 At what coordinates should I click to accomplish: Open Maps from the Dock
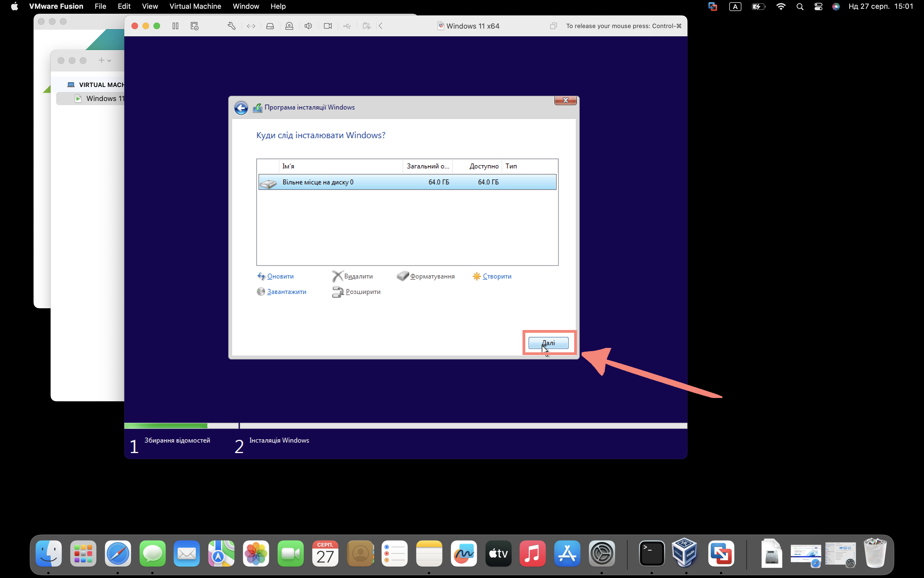[221, 553]
